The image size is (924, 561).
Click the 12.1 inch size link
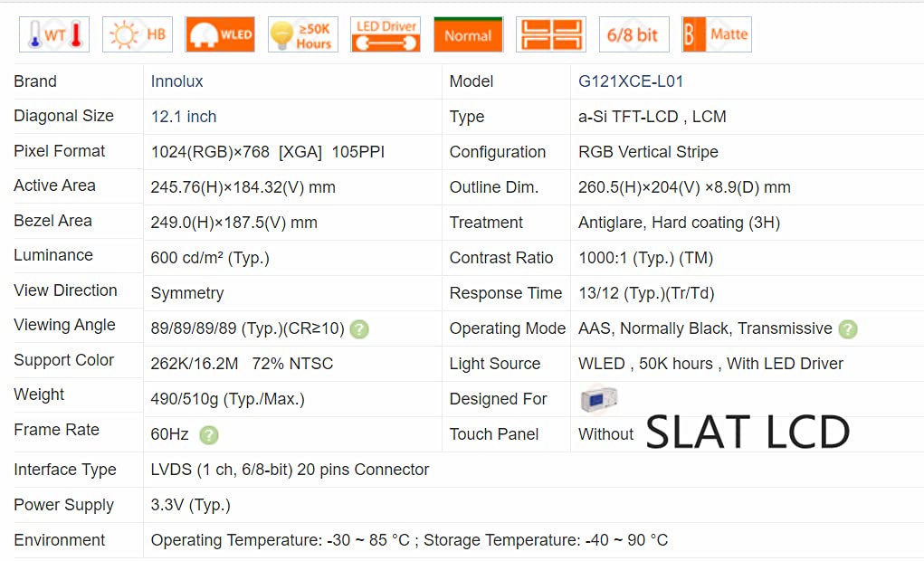[x=184, y=117]
